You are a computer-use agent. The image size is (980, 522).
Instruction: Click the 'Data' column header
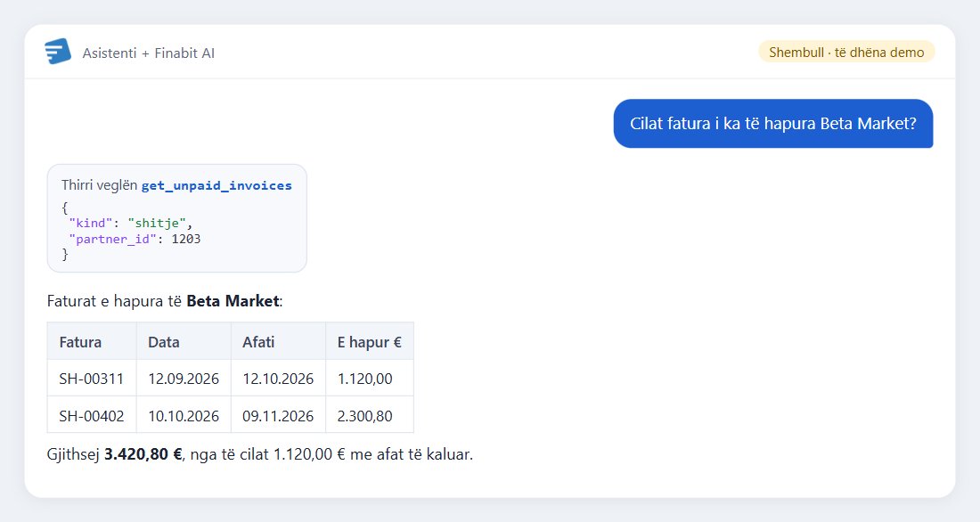point(184,341)
